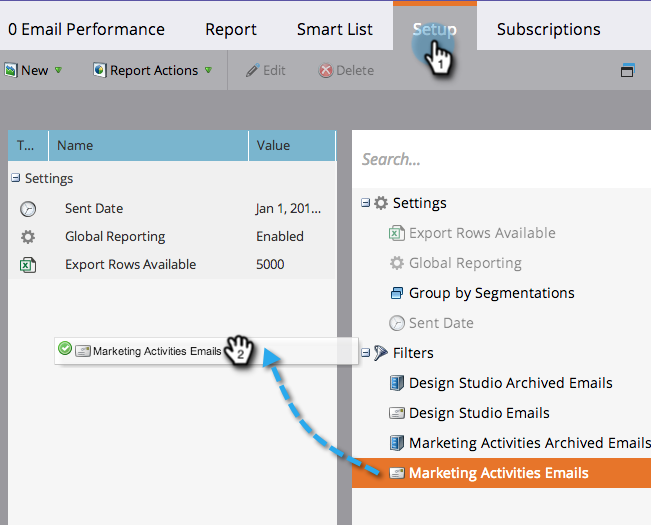Click the Design Studio Emails envelope icon

tap(397, 413)
